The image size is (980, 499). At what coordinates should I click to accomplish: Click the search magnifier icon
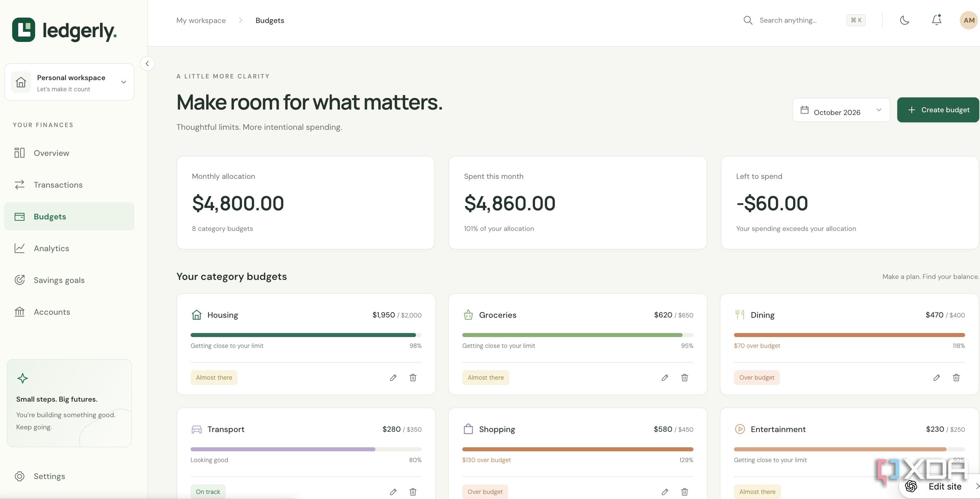[748, 20]
